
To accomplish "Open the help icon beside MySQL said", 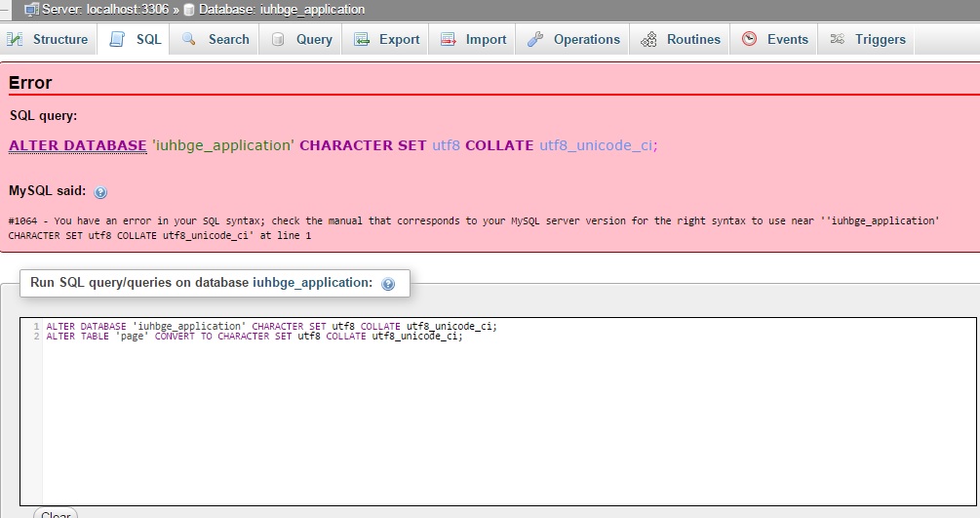I will pos(100,192).
